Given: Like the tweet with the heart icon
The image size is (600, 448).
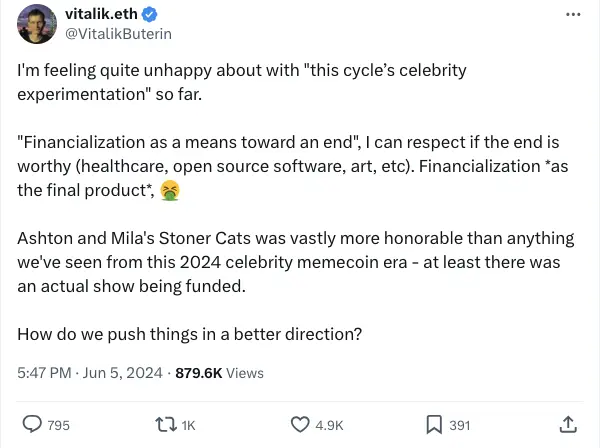Looking at the screenshot, I should coord(300,425).
